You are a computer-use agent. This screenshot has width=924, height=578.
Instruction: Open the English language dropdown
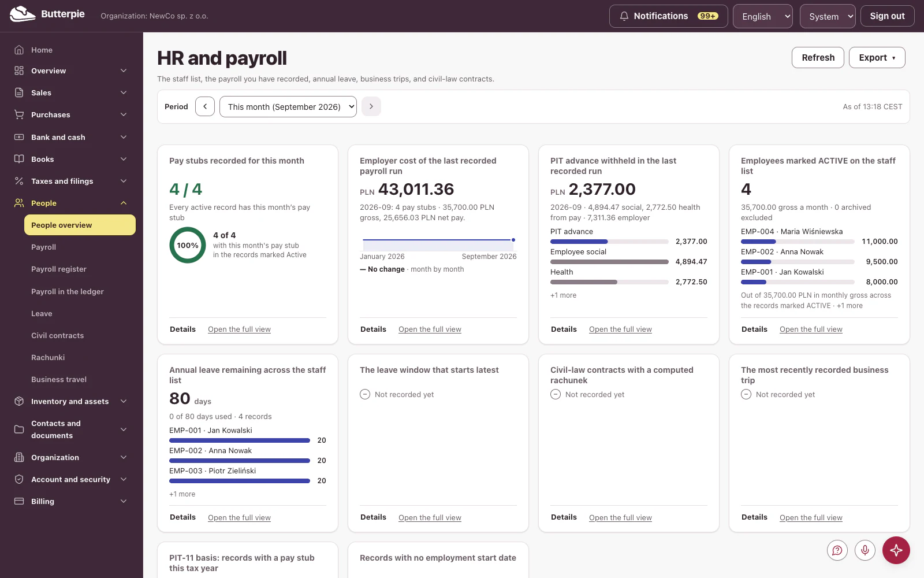(x=763, y=16)
